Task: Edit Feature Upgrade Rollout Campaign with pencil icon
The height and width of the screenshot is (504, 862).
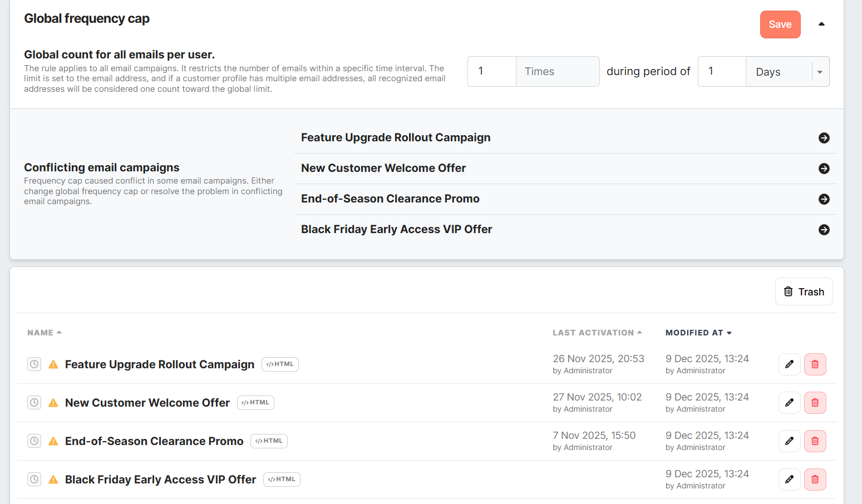Action: click(789, 364)
